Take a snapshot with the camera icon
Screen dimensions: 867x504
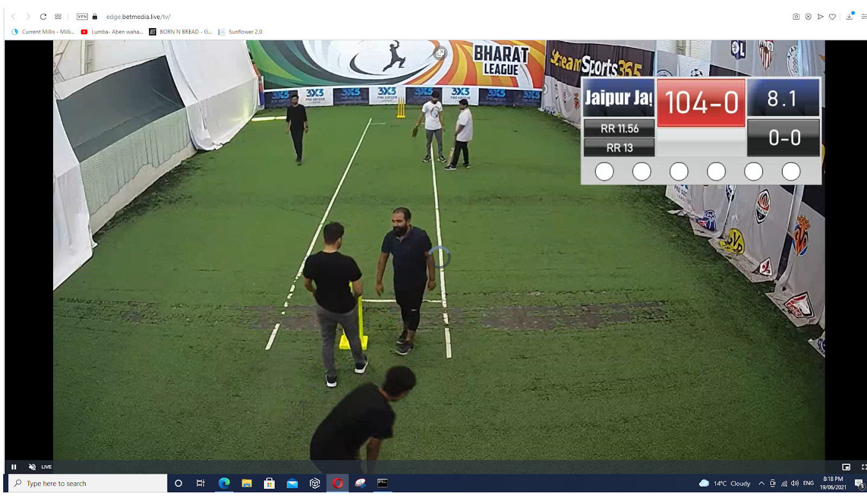pyautogui.click(x=796, y=17)
